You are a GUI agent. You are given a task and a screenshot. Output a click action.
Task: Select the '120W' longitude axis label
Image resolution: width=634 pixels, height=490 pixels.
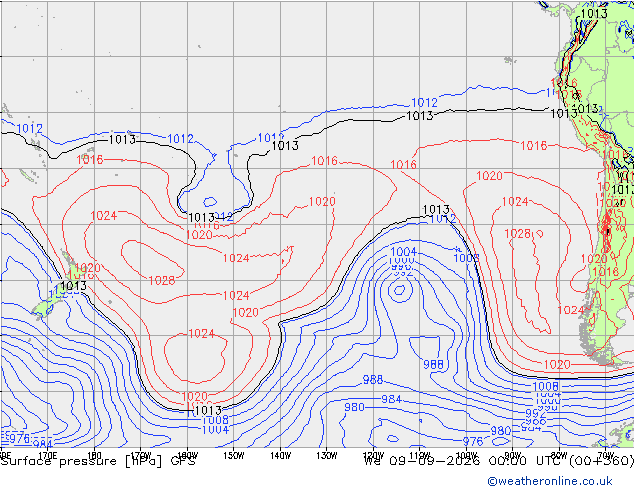[373, 456]
